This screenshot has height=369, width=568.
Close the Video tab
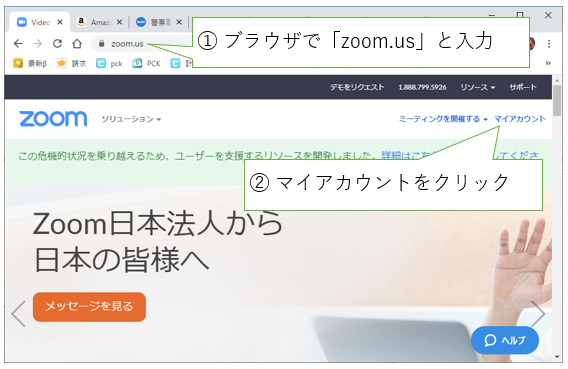point(60,22)
